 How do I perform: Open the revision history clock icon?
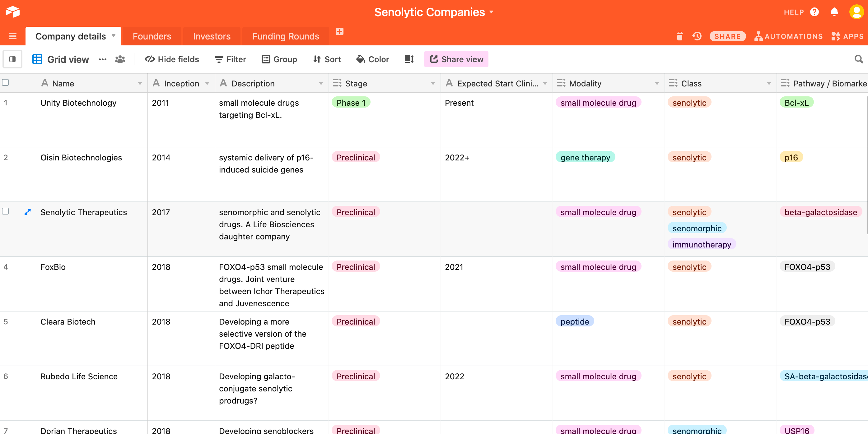697,36
